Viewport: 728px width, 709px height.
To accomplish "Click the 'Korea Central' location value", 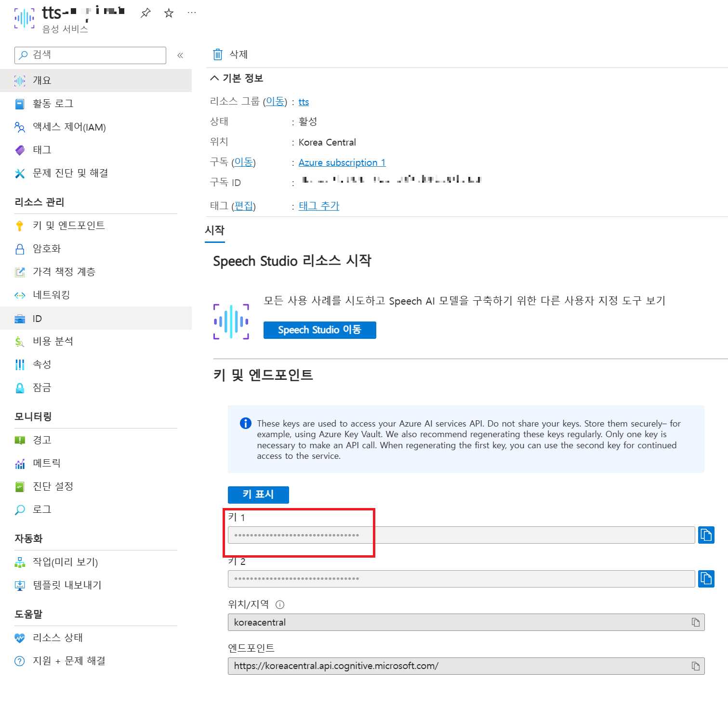I will tap(327, 142).
